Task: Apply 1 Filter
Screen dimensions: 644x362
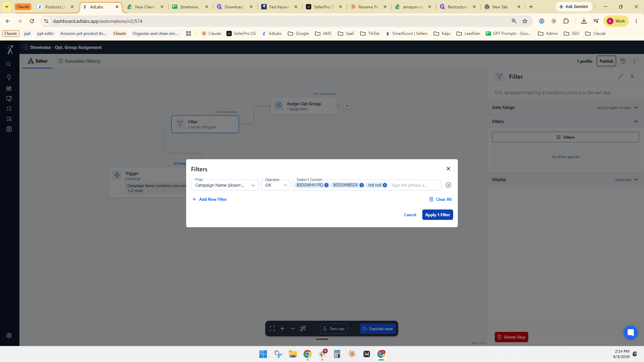Action: pos(437,215)
